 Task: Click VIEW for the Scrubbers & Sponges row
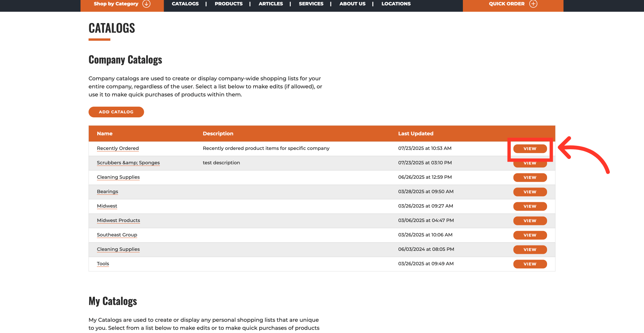530,163
